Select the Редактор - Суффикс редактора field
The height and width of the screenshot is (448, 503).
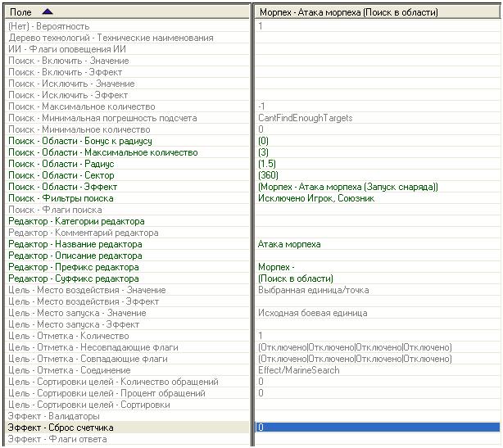[x=73, y=278]
